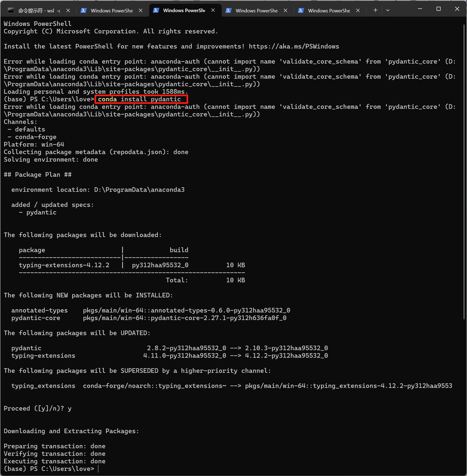Click the PowerShell icon on the last tab

(301, 11)
